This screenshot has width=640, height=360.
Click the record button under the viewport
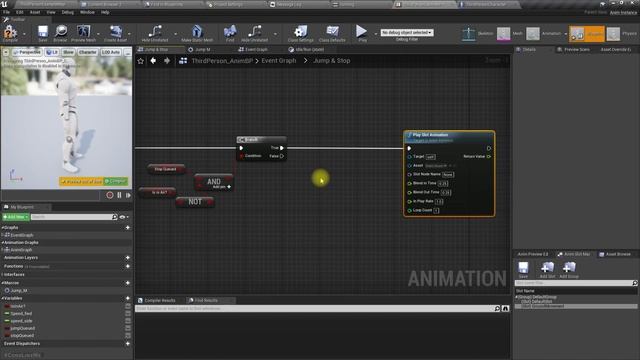coord(110,195)
